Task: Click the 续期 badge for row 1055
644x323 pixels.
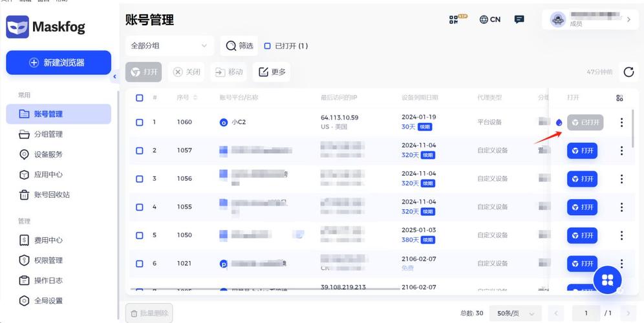Action: tap(428, 212)
